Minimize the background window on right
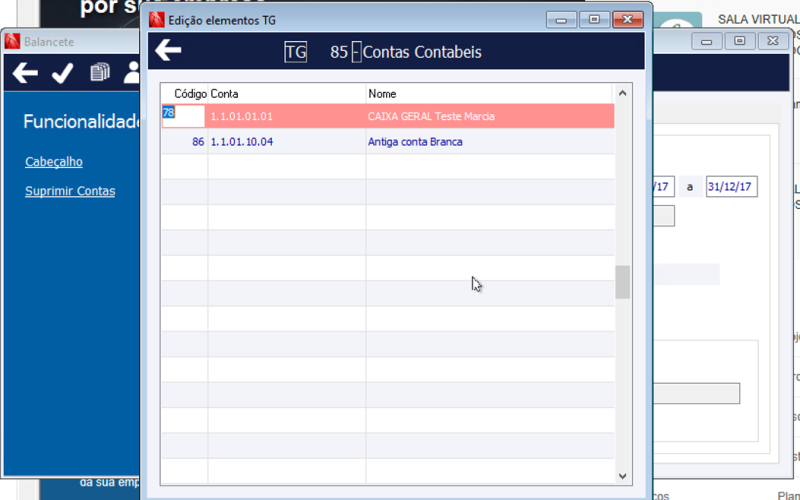 [707, 41]
